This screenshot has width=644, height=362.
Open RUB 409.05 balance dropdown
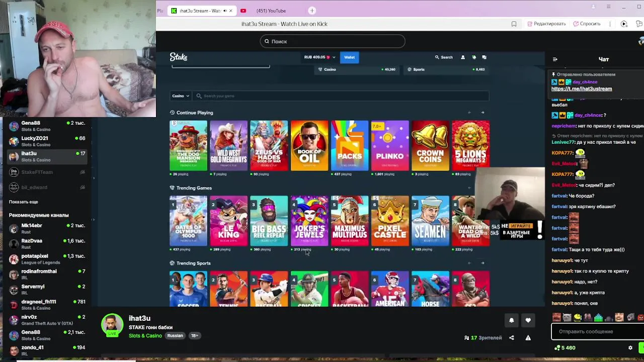tap(319, 57)
